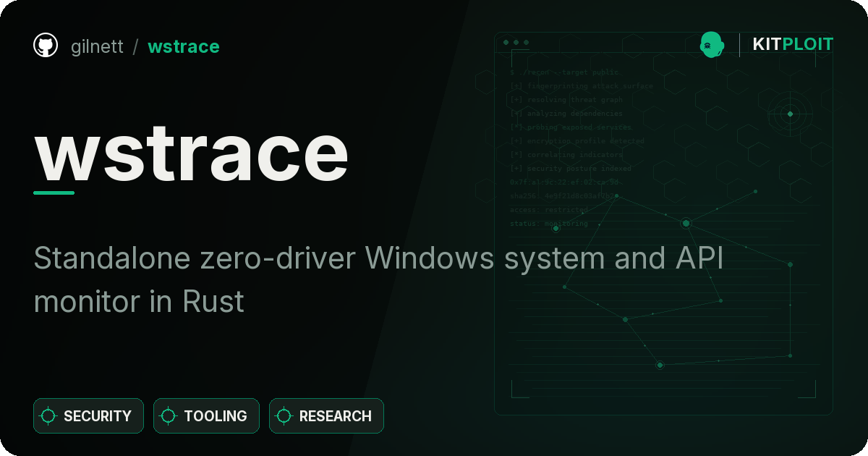Click the KitPloit mascot logo
868x456 pixels.
[712, 45]
